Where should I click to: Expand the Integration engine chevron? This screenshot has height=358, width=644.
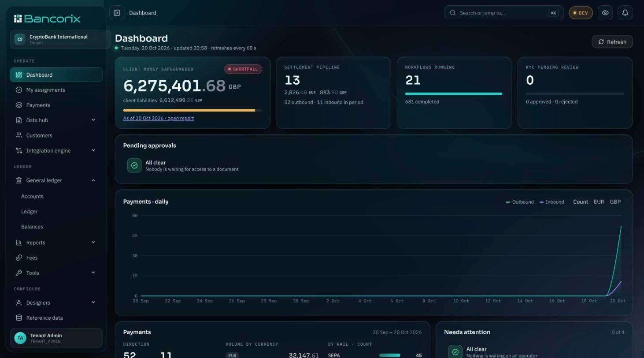pyautogui.click(x=93, y=150)
